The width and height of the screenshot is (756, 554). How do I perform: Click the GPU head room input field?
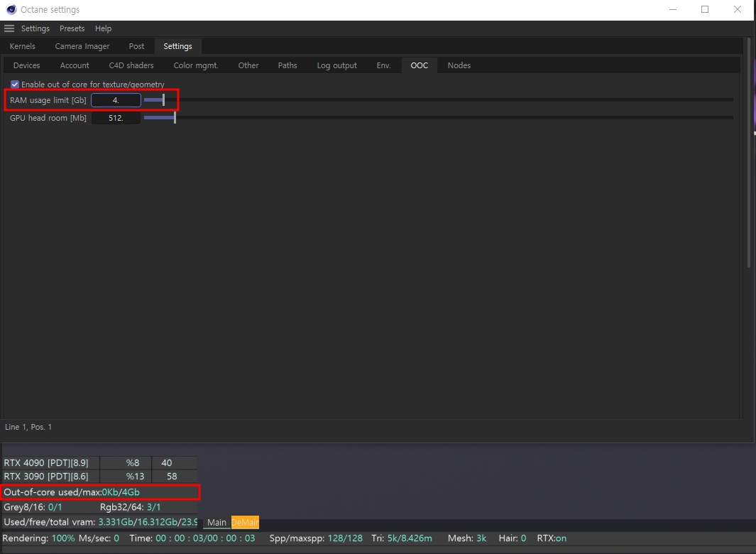[116, 118]
